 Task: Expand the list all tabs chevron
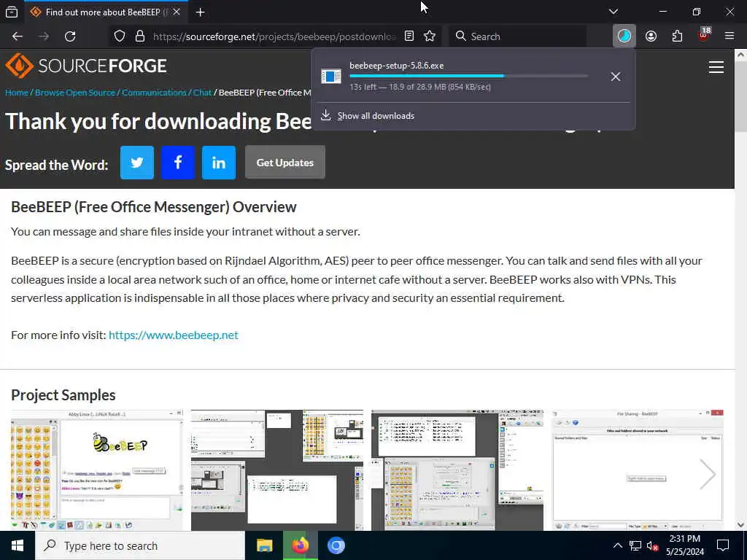tap(614, 12)
